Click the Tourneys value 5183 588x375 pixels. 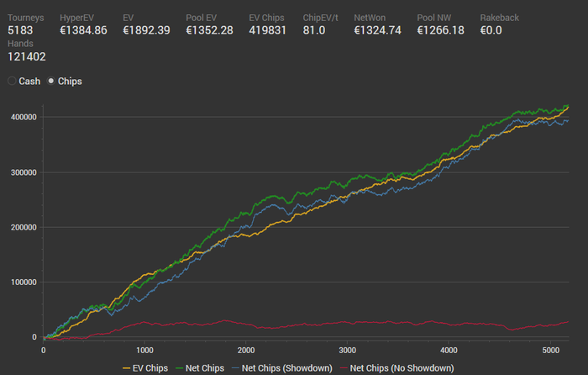click(x=20, y=30)
